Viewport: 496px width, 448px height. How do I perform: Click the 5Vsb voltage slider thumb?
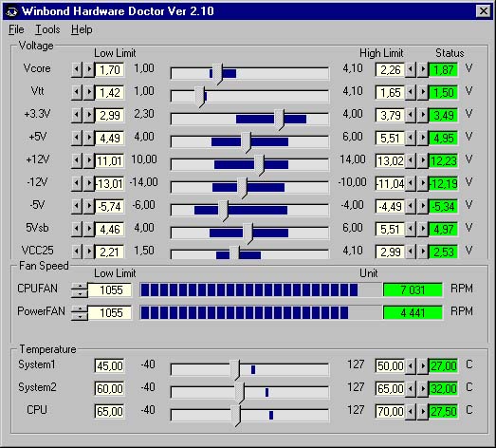(248, 233)
